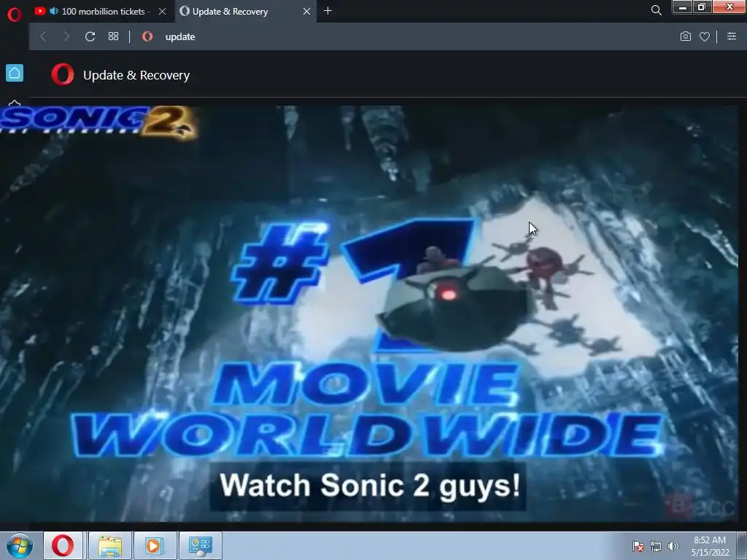Open the network tray icon

click(656, 546)
